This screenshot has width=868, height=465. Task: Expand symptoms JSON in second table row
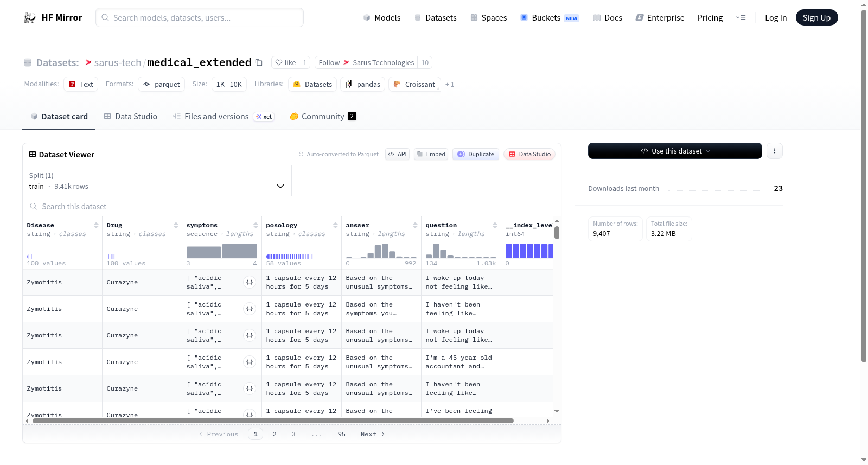(x=250, y=309)
